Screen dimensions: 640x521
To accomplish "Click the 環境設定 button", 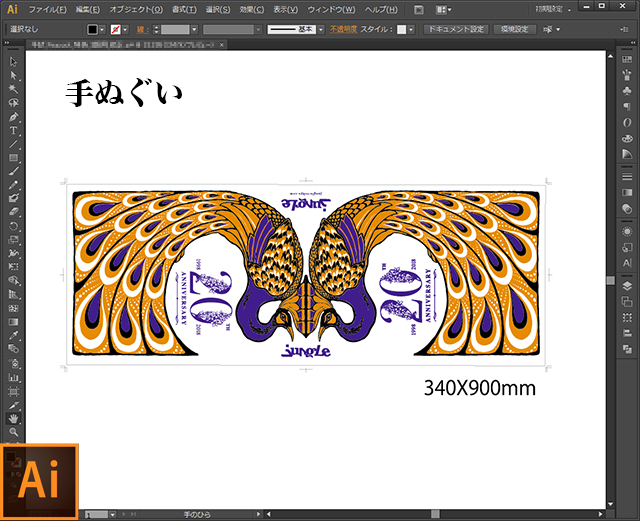I will point(515,29).
